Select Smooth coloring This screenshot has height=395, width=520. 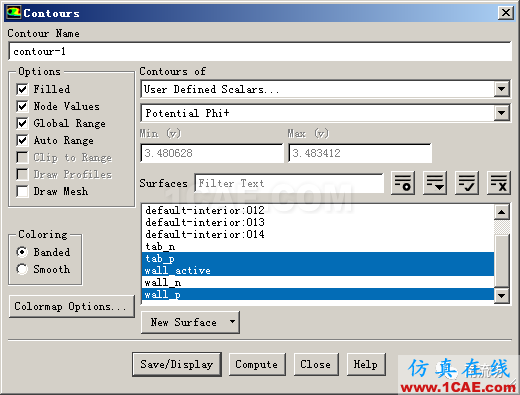tap(22, 269)
